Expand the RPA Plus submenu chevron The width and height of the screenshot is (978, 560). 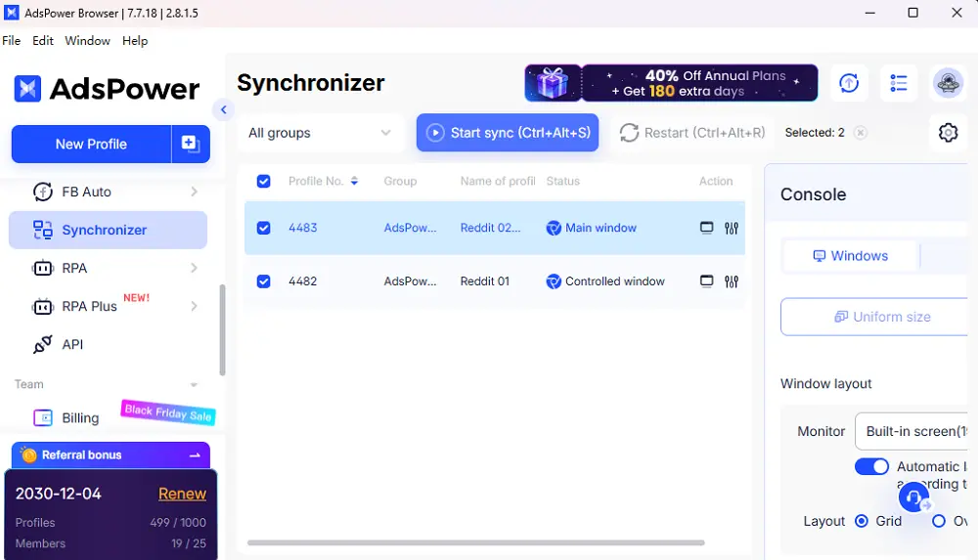(x=194, y=306)
